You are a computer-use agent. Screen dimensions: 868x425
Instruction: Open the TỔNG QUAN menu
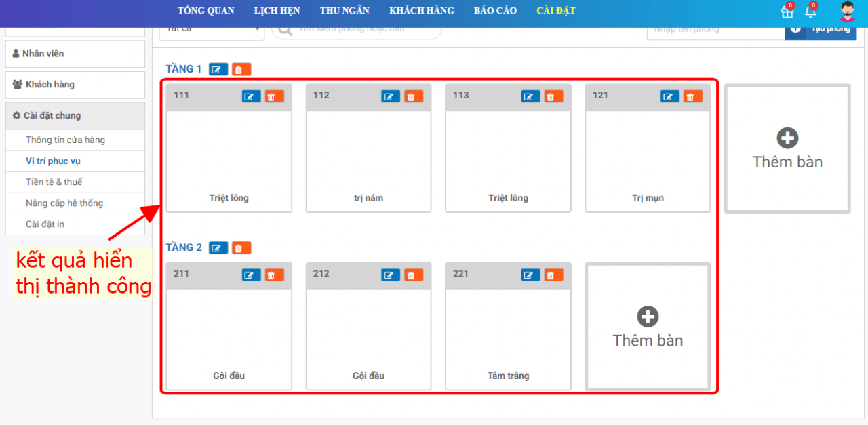[x=206, y=11]
